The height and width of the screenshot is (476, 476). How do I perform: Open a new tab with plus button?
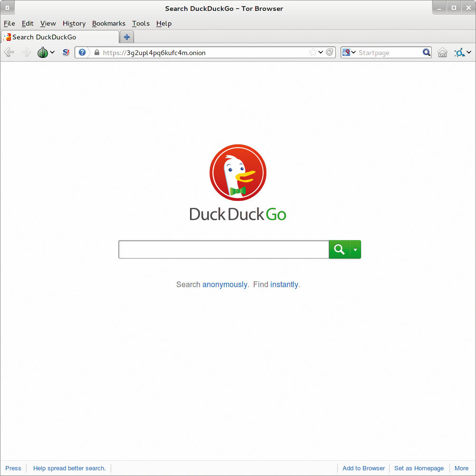(127, 37)
